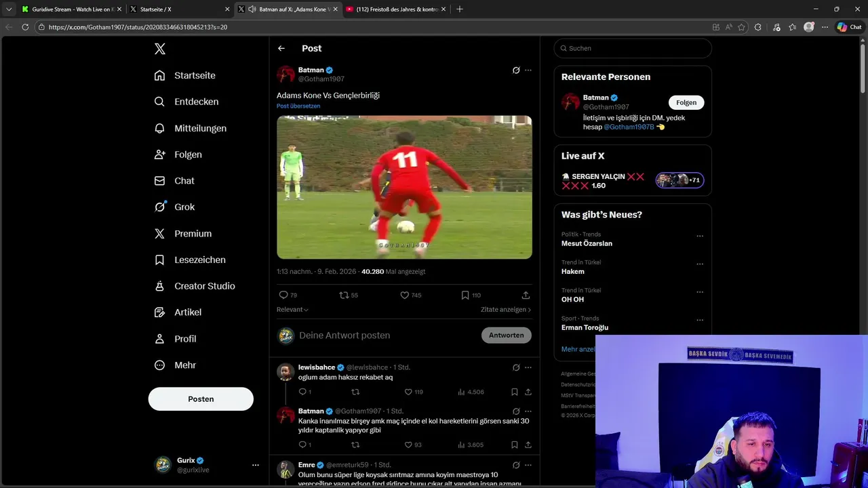Open Erman Toroğlu trend
The image size is (868, 488).
pyautogui.click(x=585, y=327)
